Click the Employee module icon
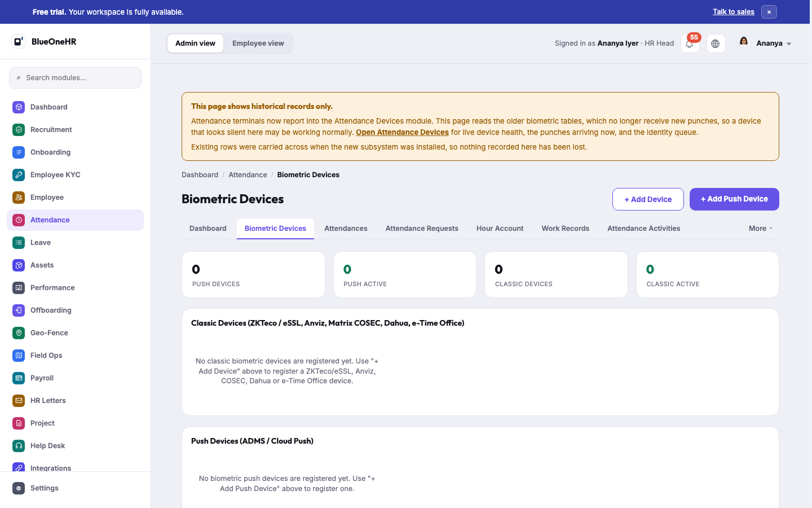This screenshot has height=508, width=812. pos(19,197)
